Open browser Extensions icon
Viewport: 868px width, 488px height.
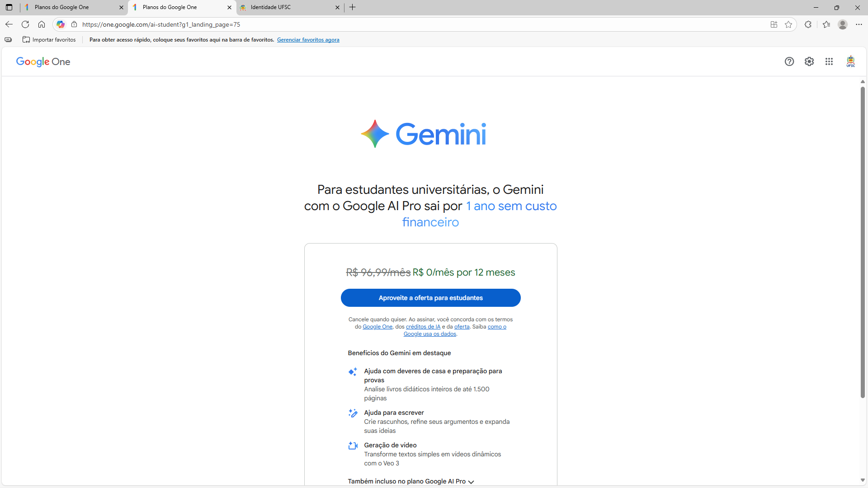808,24
